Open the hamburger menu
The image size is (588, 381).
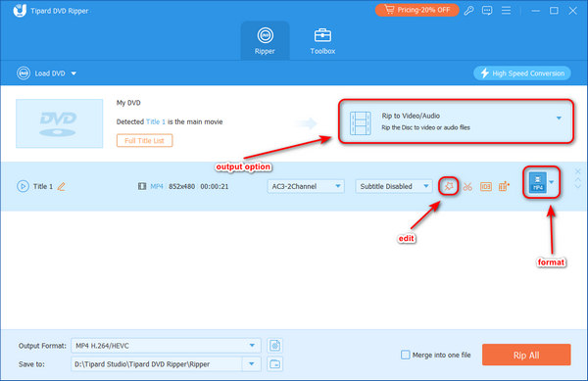pos(506,11)
